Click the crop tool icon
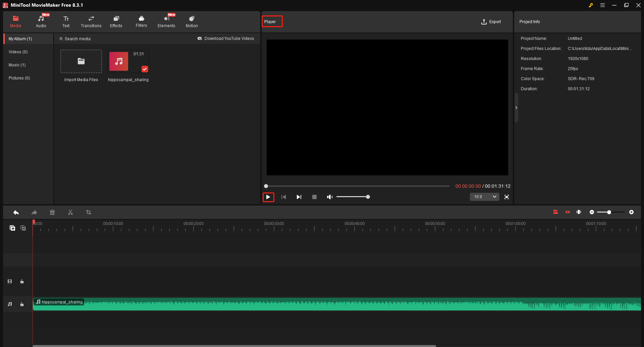Image resolution: width=644 pixels, height=347 pixels. click(x=89, y=212)
